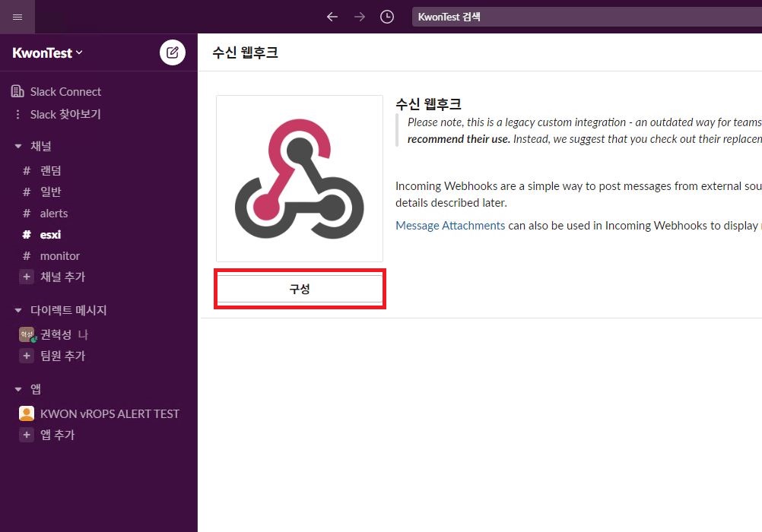Viewport: 762px width, 532px height.
Task: Click the 구성 button
Action: (x=300, y=289)
